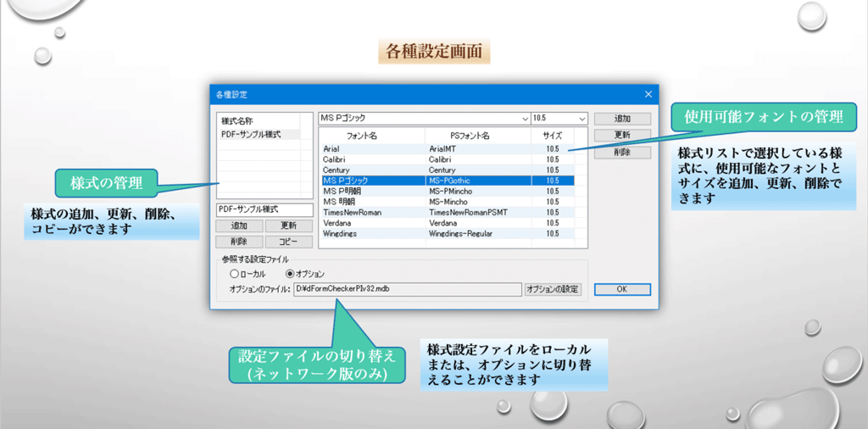Screen dimensions: 868x429
Task: Open オプションの設定
Action: click(x=553, y=289)
